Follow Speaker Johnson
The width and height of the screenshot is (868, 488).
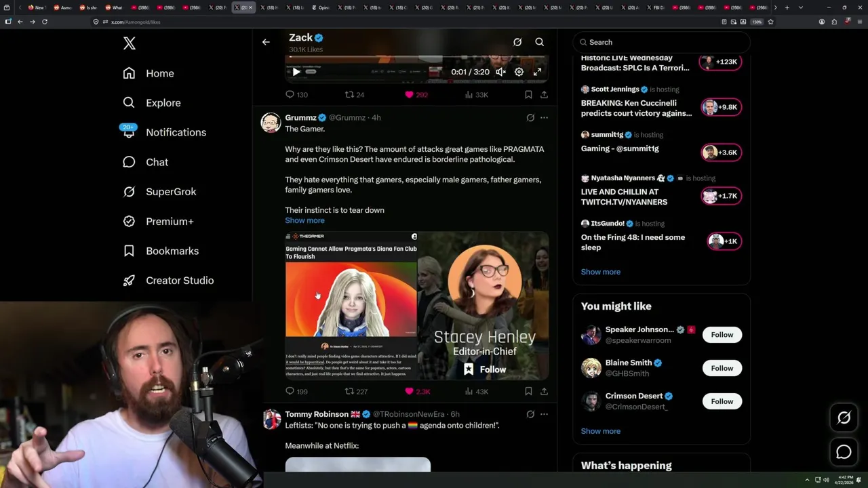pyautogui.click(x=722, y=335)
